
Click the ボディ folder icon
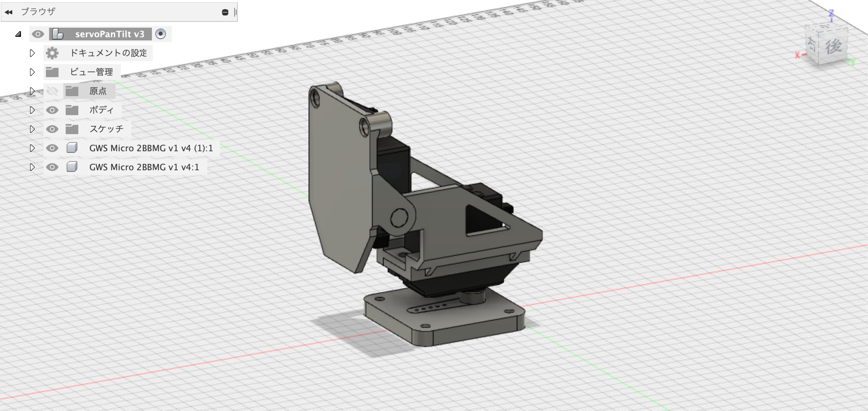point(72,110)
